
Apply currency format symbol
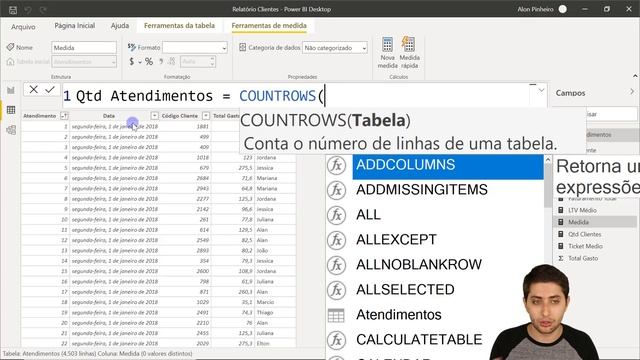click(131, 62)
